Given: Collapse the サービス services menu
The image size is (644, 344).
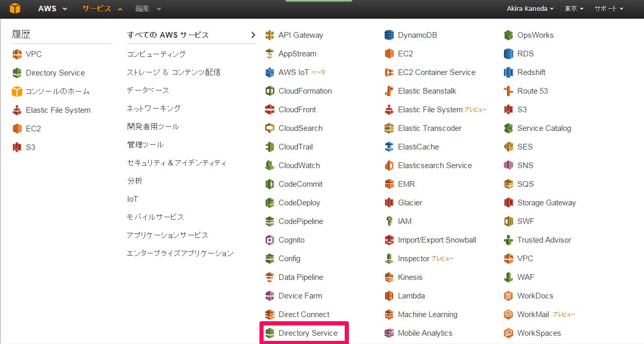Looking at the screenshot, I should [x=102, y=9].
